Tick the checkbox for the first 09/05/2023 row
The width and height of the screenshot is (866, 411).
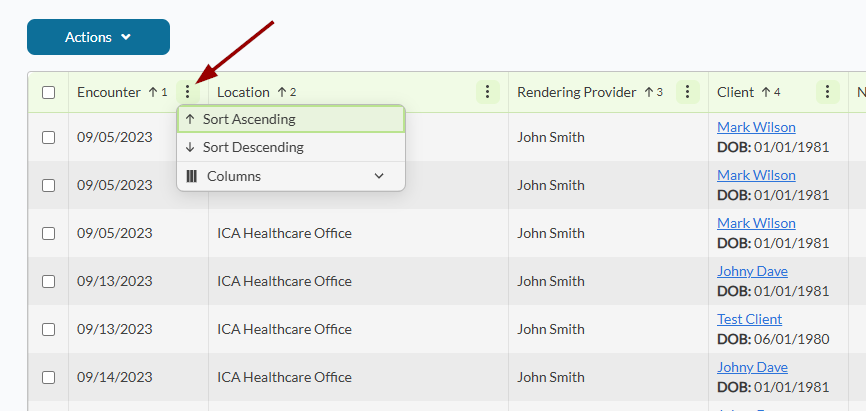pos(48,137)
